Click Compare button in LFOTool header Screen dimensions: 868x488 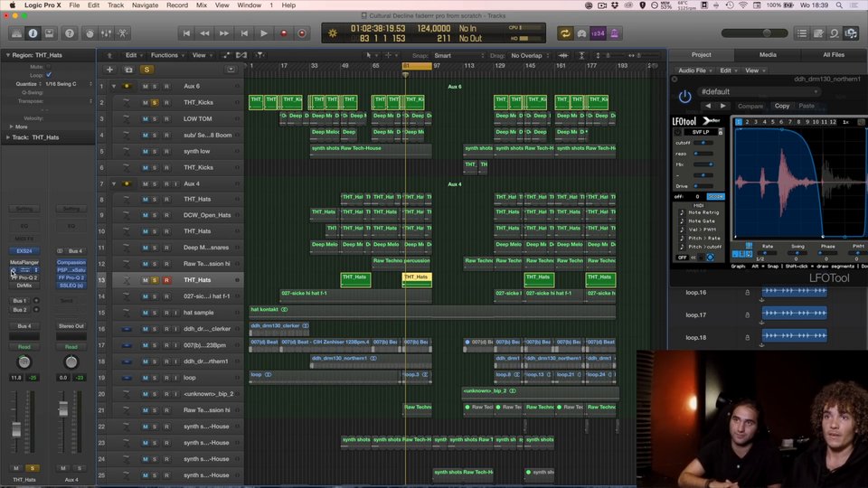[x=750, y=106]
